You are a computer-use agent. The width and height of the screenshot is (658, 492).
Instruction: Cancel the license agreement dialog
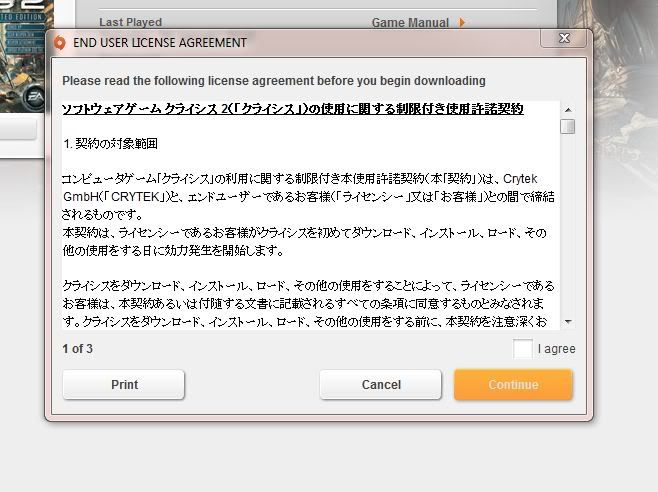tap(381, 385)
